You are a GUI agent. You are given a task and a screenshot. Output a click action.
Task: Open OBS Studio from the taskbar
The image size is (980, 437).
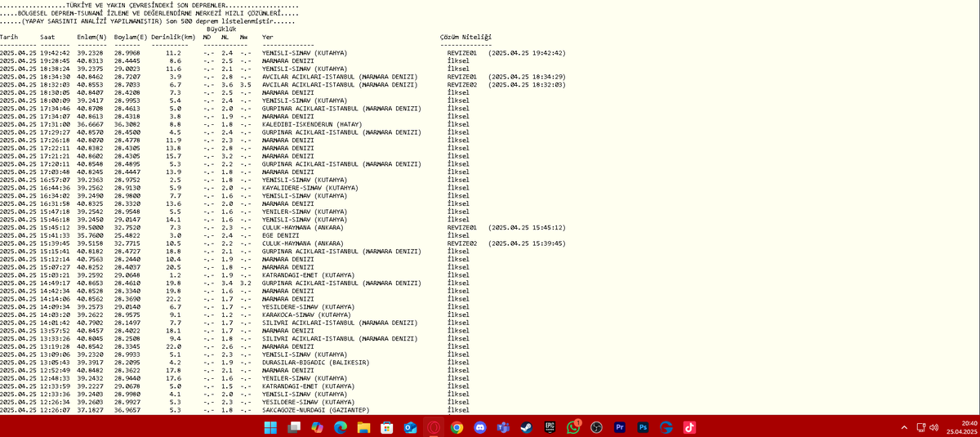pos(597,427)
